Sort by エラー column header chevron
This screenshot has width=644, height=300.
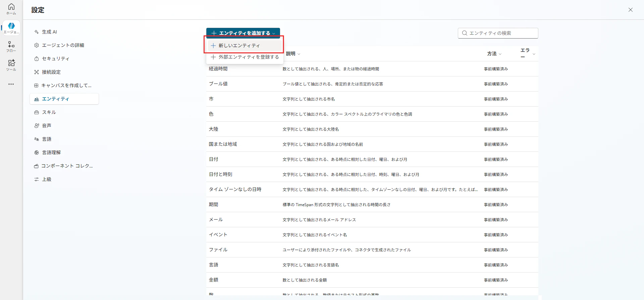point(534,54)
